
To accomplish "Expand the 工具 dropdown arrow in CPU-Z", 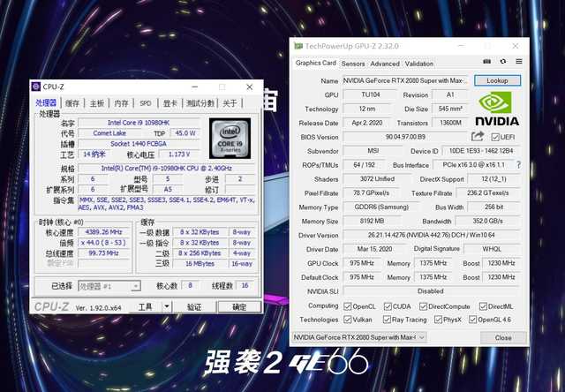I will coord(167,307).
